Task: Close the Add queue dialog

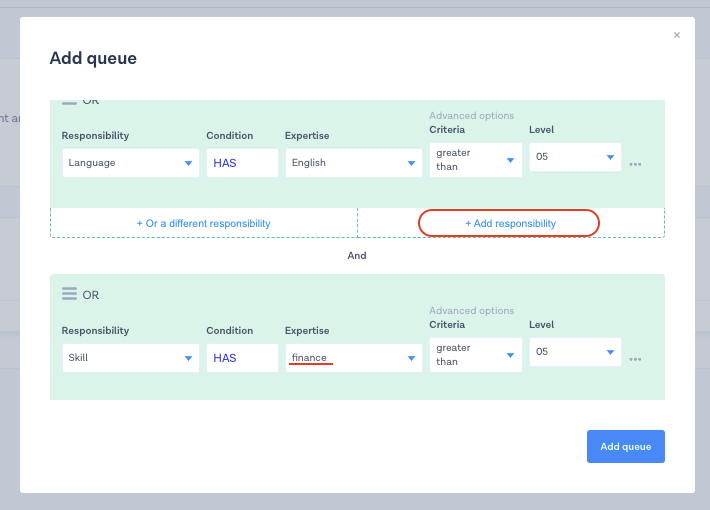Action: [676, 35]
